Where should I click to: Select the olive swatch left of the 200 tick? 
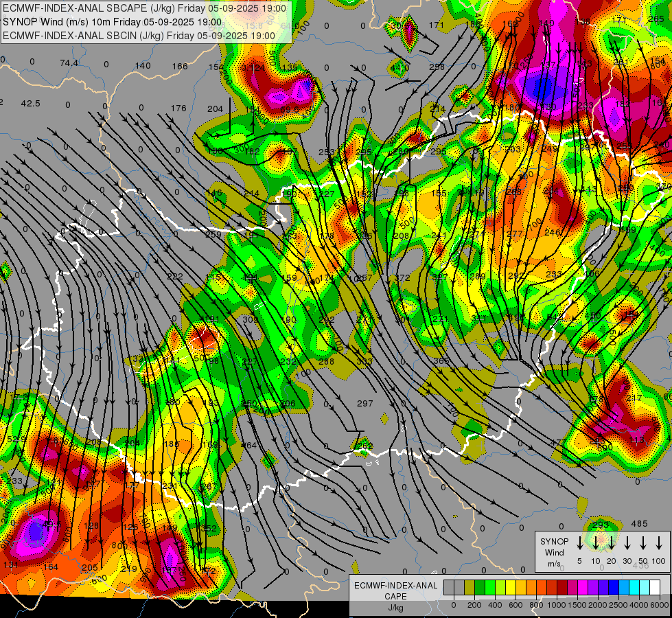pos(470,587)
